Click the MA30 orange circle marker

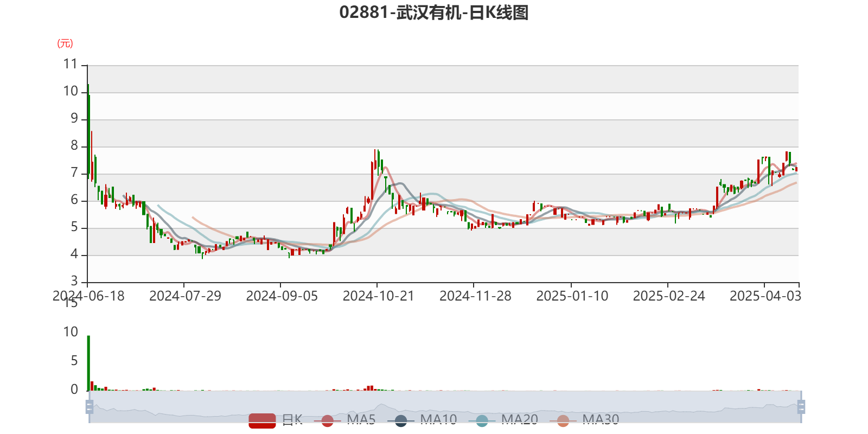pyautogui.click(x=563, y=420)
